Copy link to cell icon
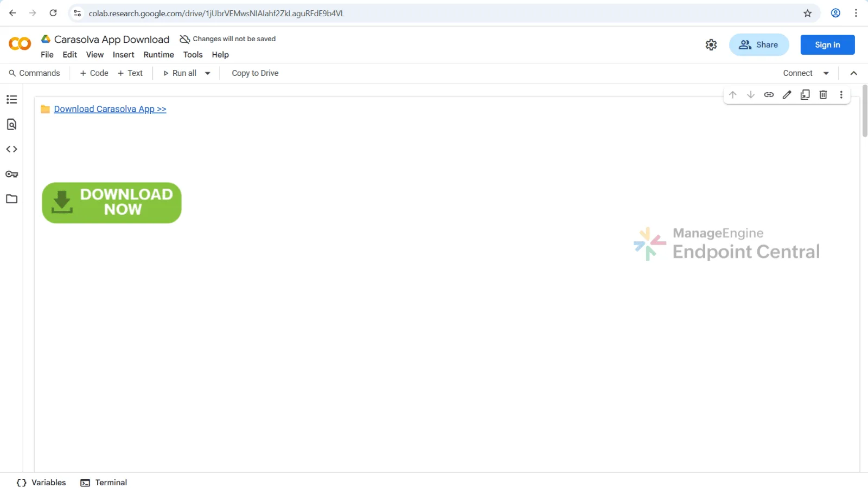Screen dimensions: 868x488 pyautogui.click(x=769, y=95)
